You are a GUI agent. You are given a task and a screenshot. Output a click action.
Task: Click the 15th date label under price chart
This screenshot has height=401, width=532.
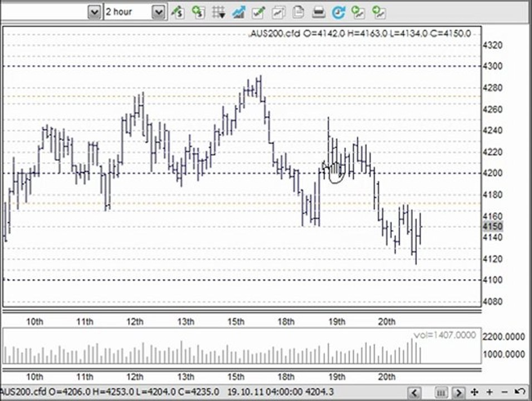coord(236,321)
